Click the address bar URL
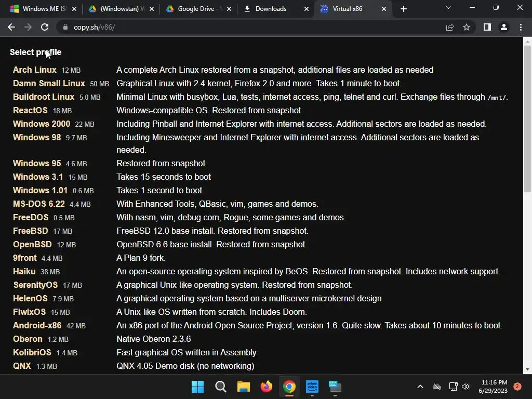Image resolution: width=532 pixels, height=399 pixels. click(95, 27)
